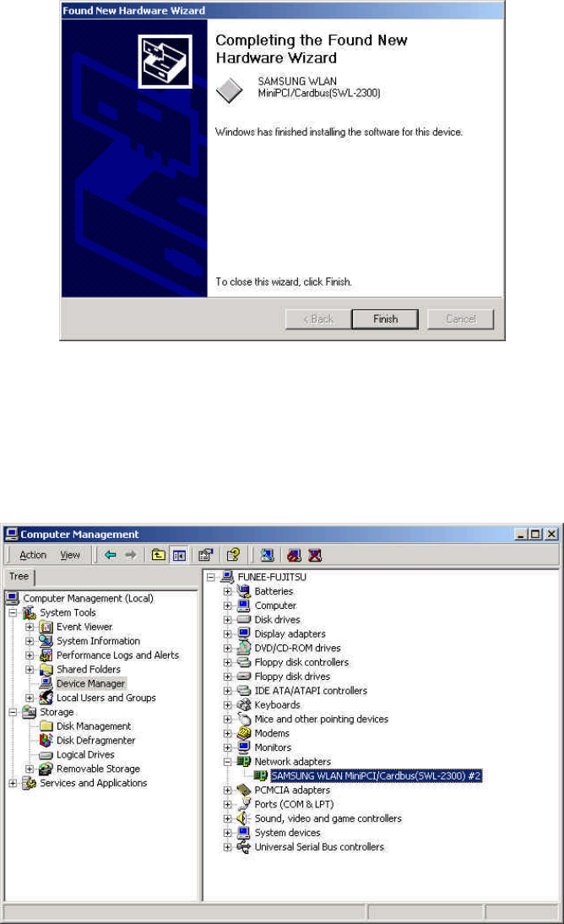Expand the Disk drives category
This screenshot has width=564, height=924.
click(x=227, y=620)
